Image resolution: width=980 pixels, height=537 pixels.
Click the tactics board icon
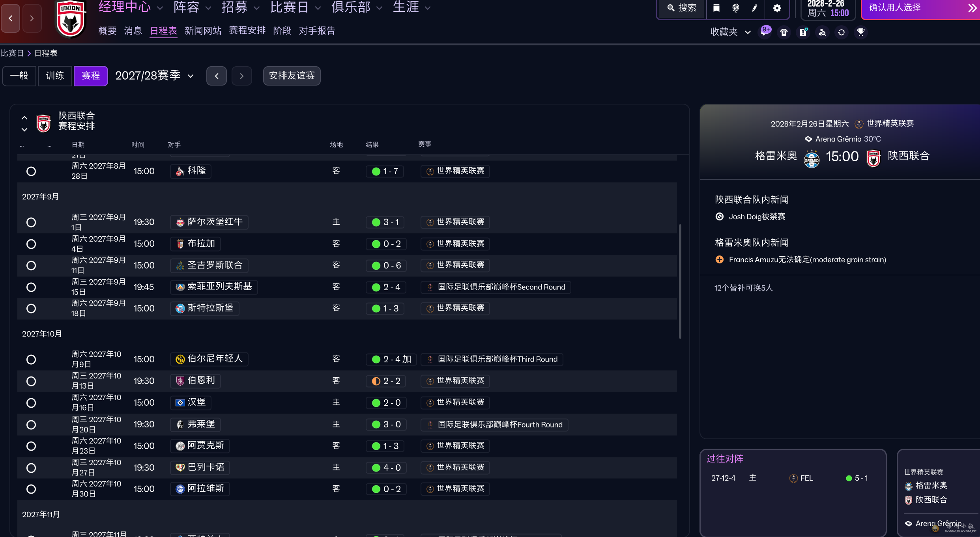click(x=803, y=32)
